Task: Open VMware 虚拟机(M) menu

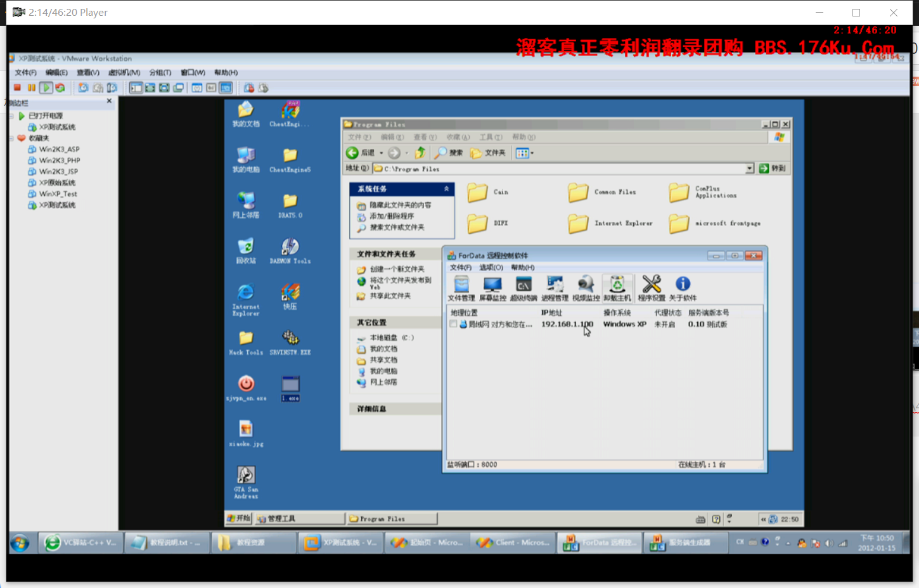Action: (x=124, y=72)
